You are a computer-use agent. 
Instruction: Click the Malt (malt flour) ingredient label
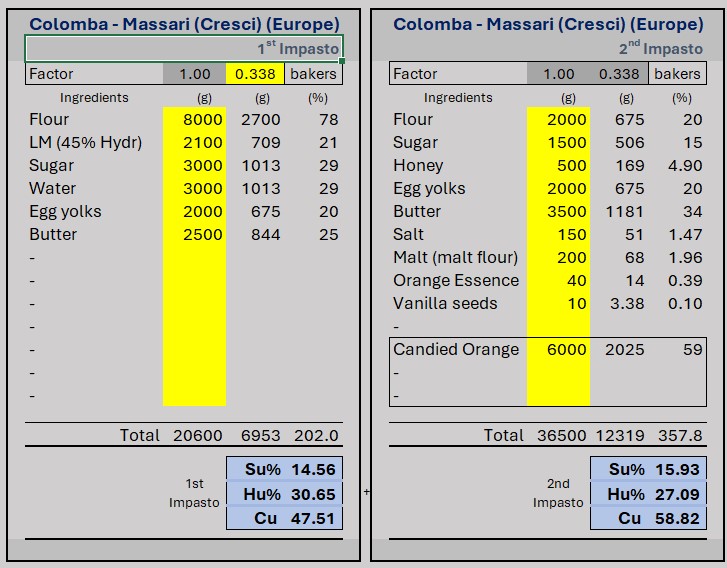click(x=456, y=258)
